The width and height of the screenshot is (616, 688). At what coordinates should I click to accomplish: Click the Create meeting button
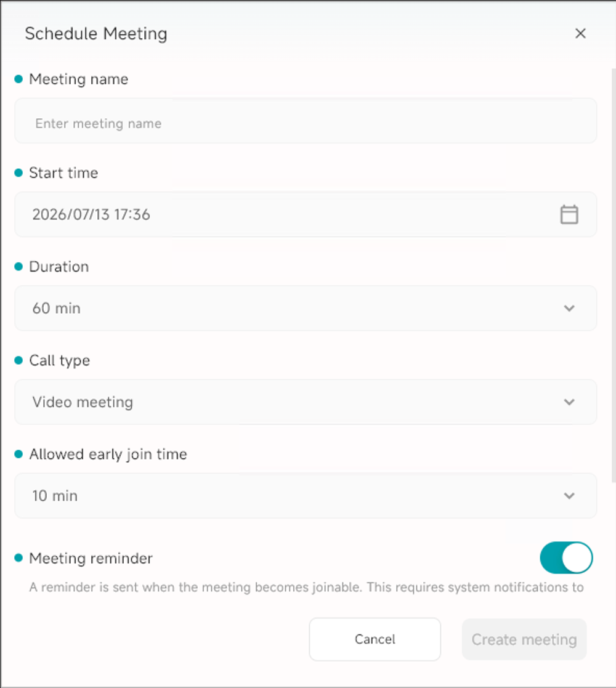coord(524,639)
